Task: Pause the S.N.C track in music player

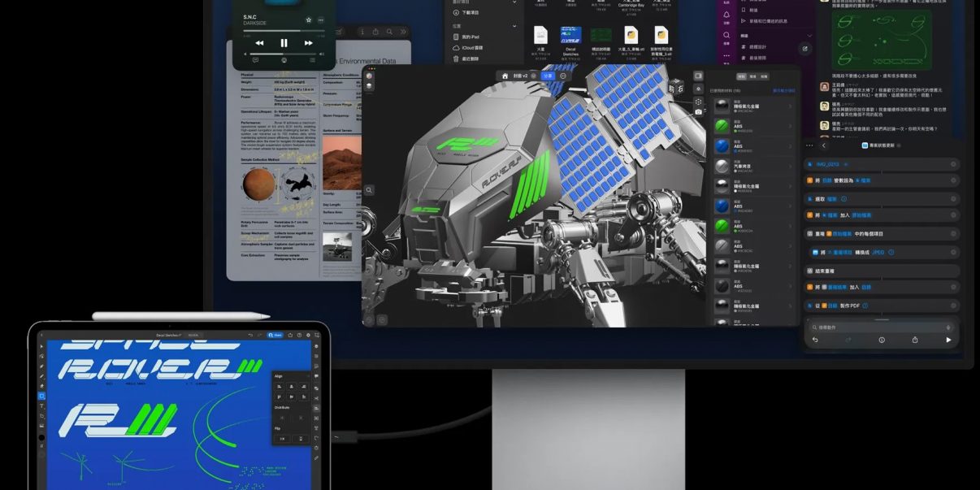Action: click(x=284, y=43)
